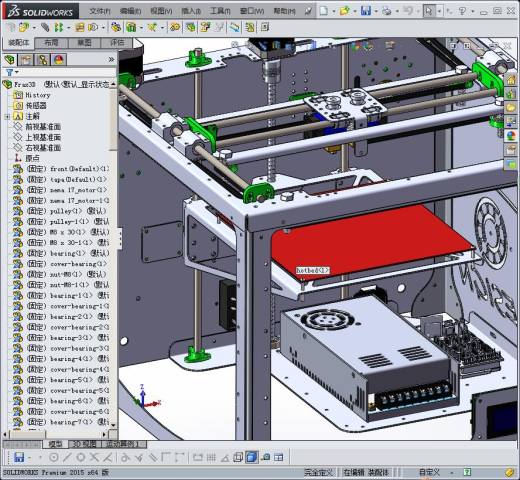Click the New document icon
The image size is (520, 480).
324,11
